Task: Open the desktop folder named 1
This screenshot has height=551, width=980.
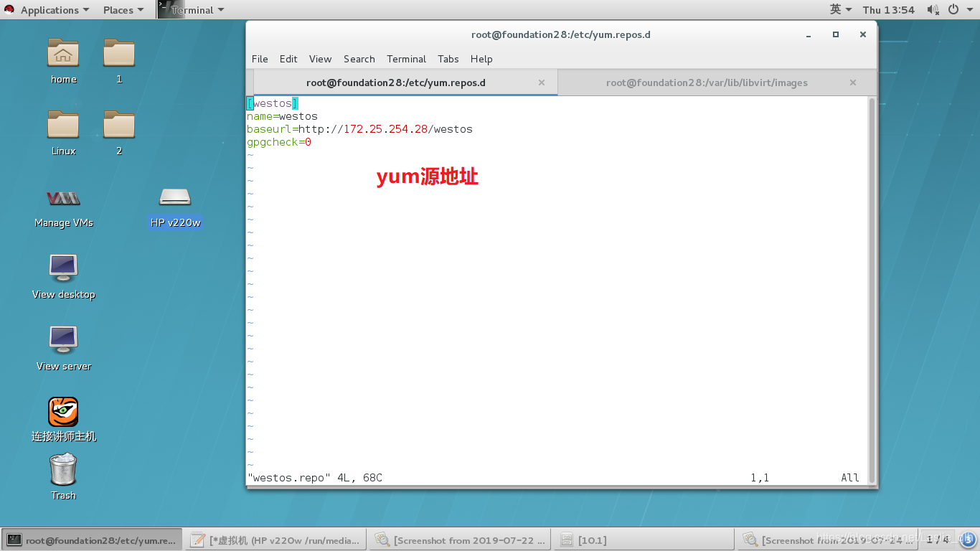Action: pyautogui.click(x=119, y=54)
